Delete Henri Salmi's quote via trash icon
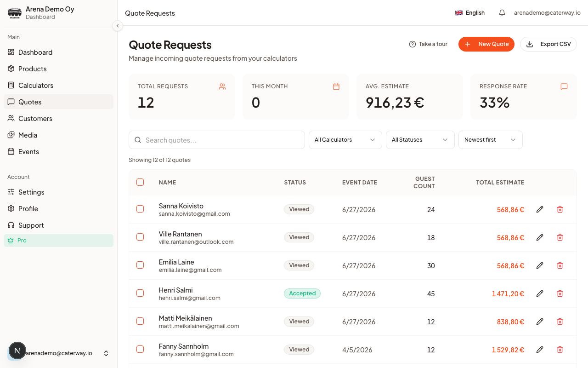The height and width of the screenshot is (368, 588). (560, 293)
